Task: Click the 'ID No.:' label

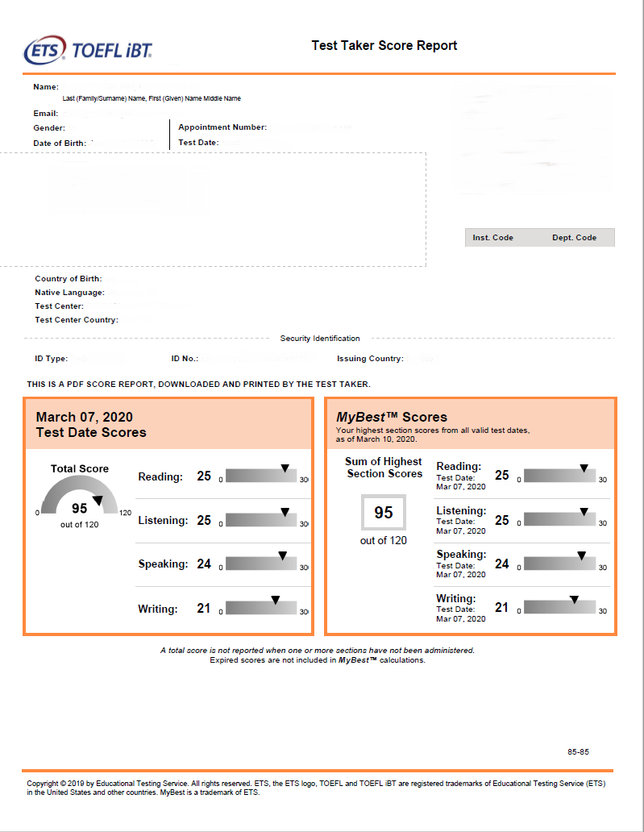Action: 185,359
